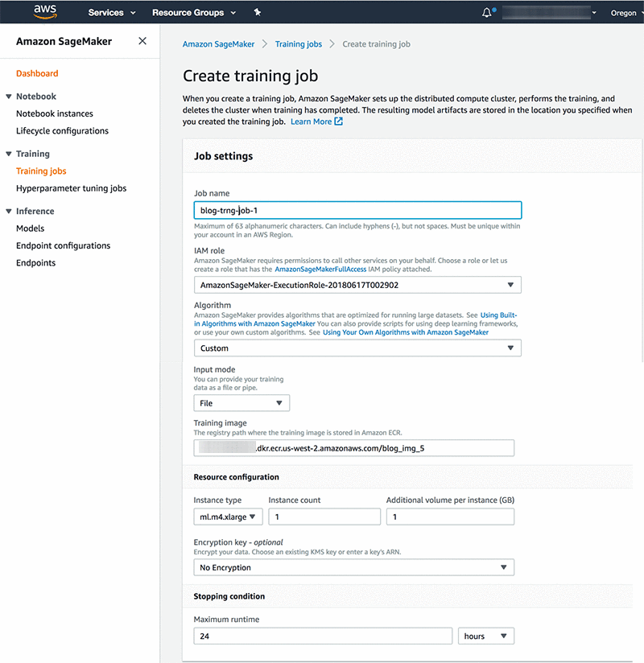Open Instance type ml.m4.xlarge dropdown
The width and height of the screenshot is (644, 663).
(x=228, y=517)
